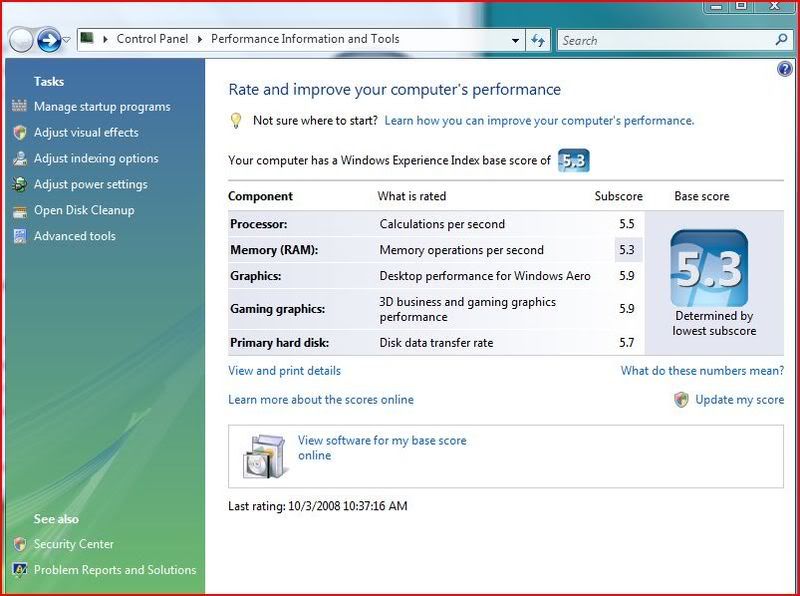Click the back navigation arrow button
800x596 pixels.
[21, 40]
